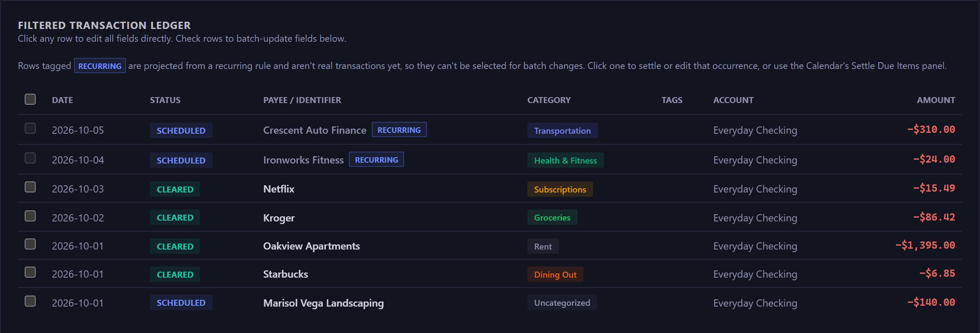Open the Ironworks Fitness payee entry
Viewport: 980px width, 333px height.
click(303, 160)
